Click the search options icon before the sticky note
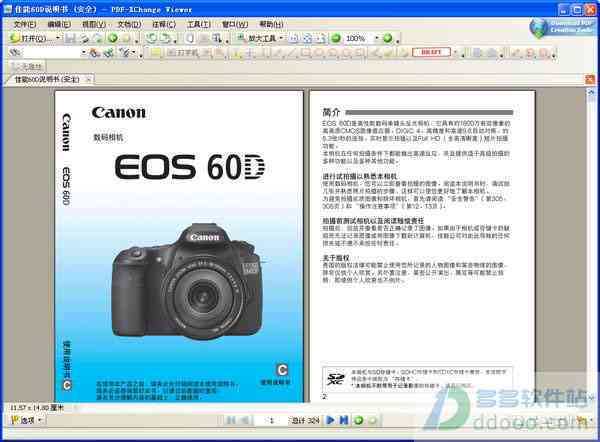Viewport: 600px width, 442px height. coord(124,52)
